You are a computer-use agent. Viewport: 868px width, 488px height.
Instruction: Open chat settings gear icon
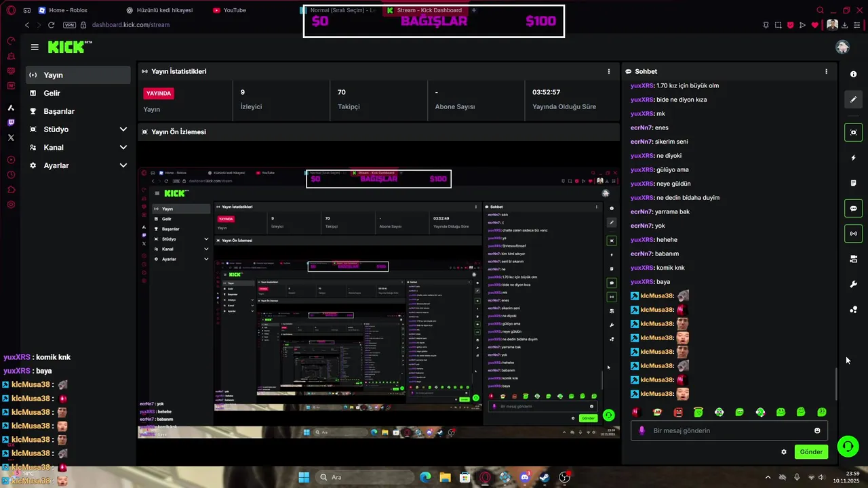point(784,452)
